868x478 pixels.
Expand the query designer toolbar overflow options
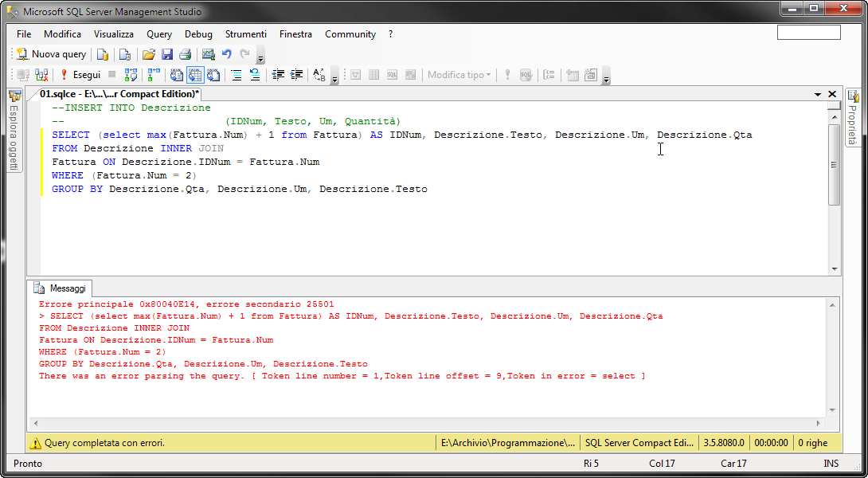click(606, 77)
